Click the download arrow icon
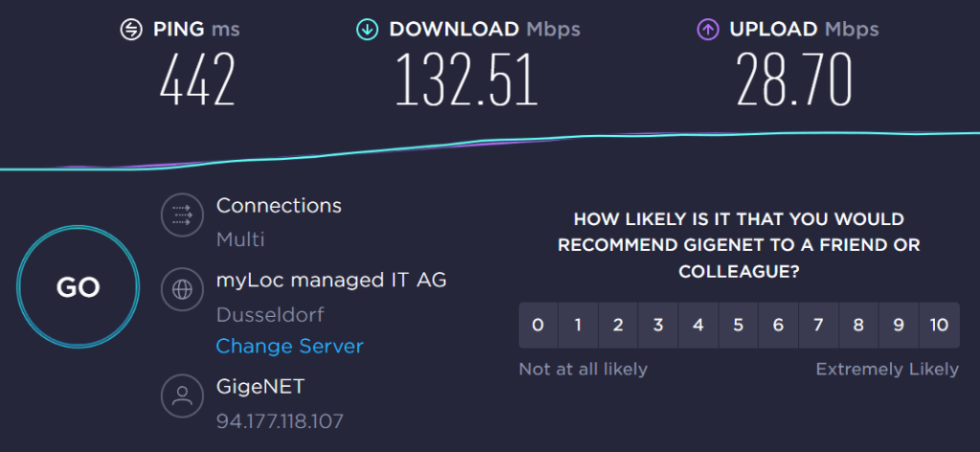 click(x=367, y=30)
